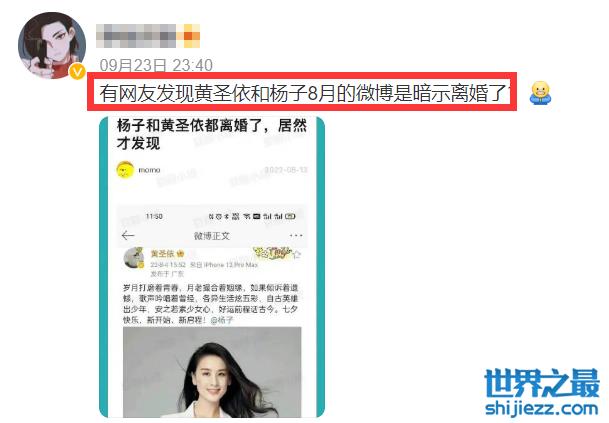Click the yellow momo avatar icon
609x423 pixels.
[x=125, y=170]
